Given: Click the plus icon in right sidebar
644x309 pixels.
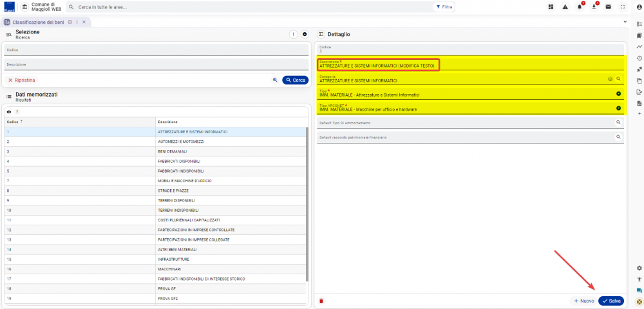Looking at the screenshot, I should (x=639, y=113).
